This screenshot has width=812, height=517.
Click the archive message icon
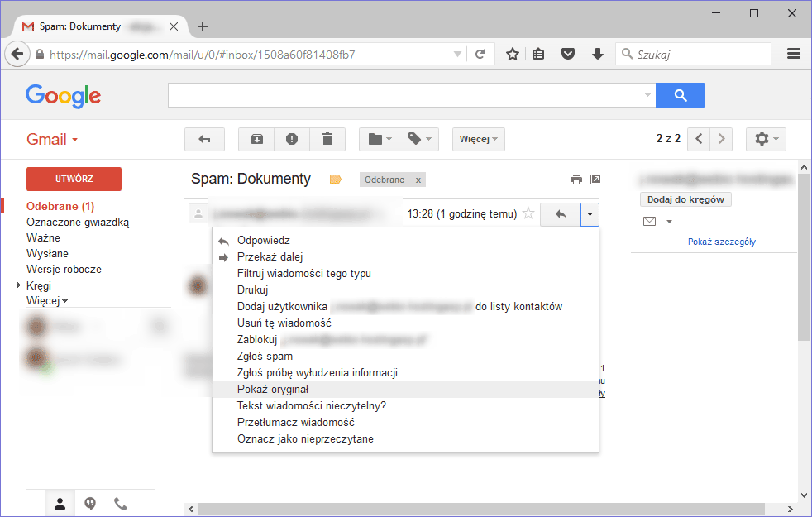[x=256, y=139]
